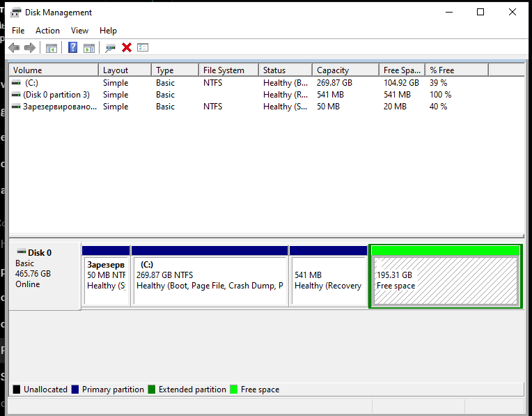532x416 pixels.
Task: Select the 541 MB Recovery partition block
Action: [x=329, y=276]
